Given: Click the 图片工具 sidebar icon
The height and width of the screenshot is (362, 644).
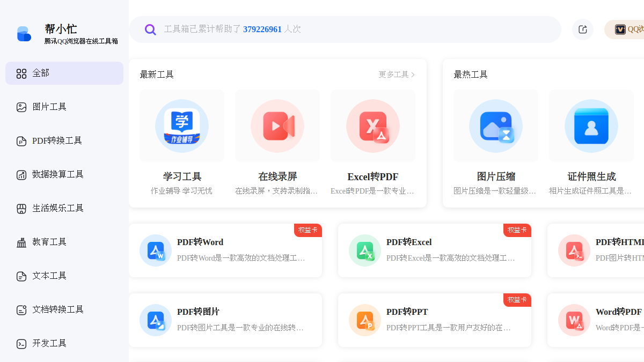Looking at the screenshot, I should coord(21,107).
